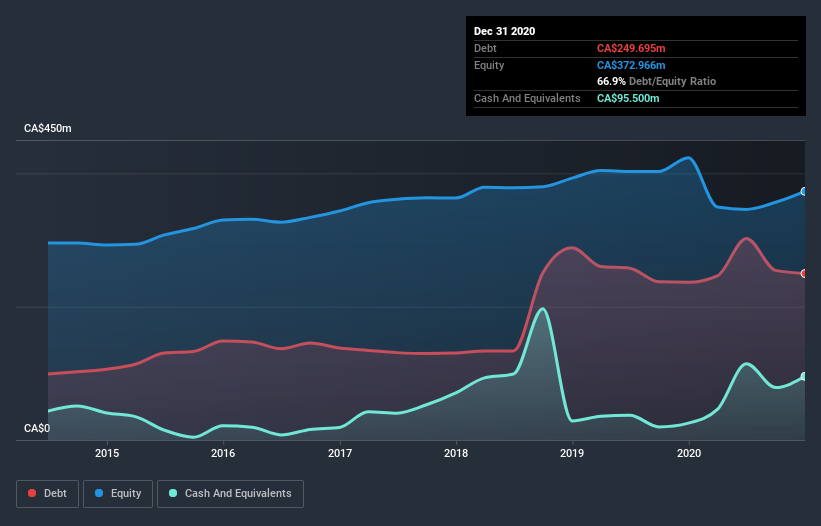Click the CA$372.966m equity value
821x526 pixels.
click(x=631, y=65)
